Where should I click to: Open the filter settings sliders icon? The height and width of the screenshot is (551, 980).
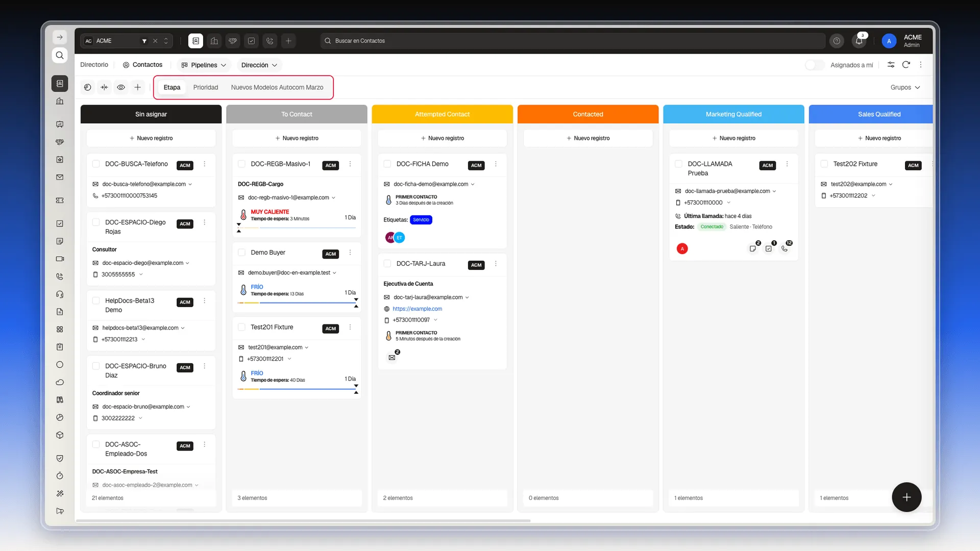pyautogui.click(x=891, y=65)
